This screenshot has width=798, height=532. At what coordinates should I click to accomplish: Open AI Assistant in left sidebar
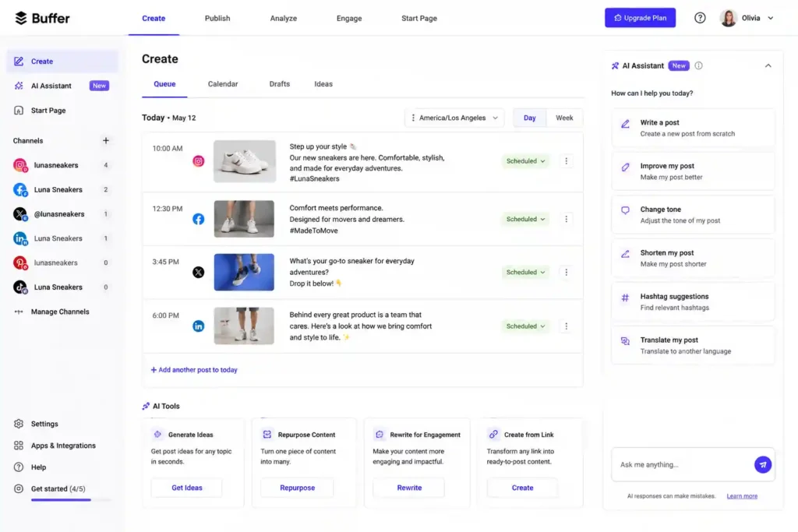coord(62,86)
